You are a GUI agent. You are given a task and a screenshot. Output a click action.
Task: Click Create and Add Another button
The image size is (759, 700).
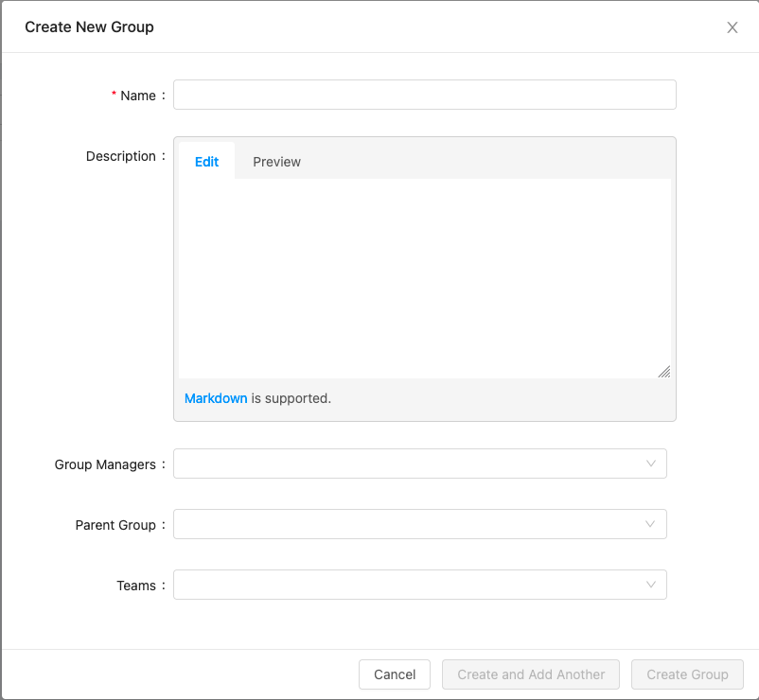coord(531,674)
